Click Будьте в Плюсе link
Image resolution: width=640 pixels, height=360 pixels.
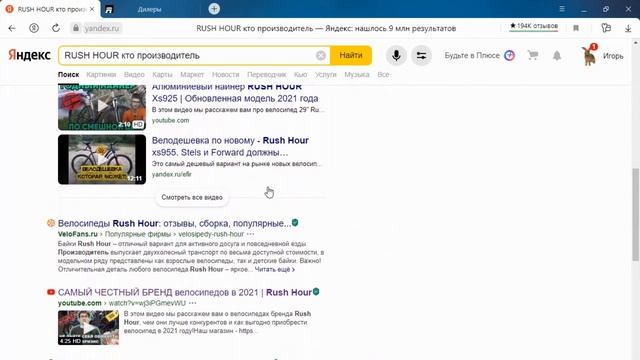pyautogui.click(x=479, y=56)
